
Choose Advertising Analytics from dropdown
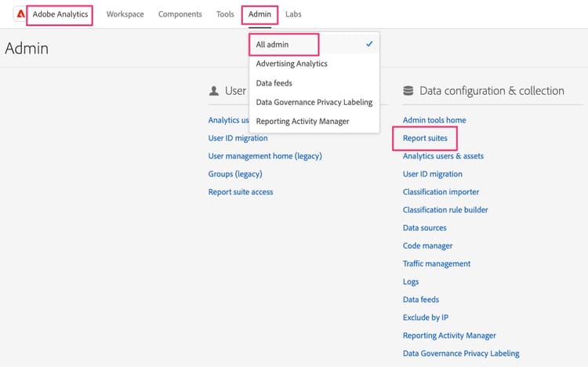(292, 64)
